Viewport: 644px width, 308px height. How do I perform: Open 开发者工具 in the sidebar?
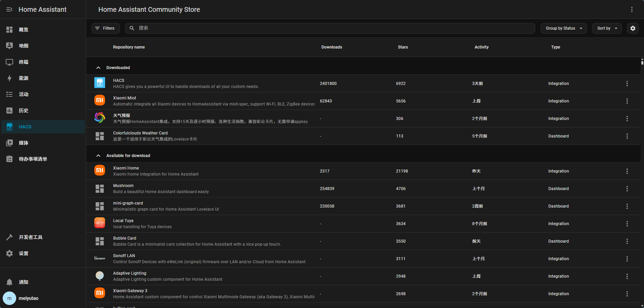(x=31, y=237)
